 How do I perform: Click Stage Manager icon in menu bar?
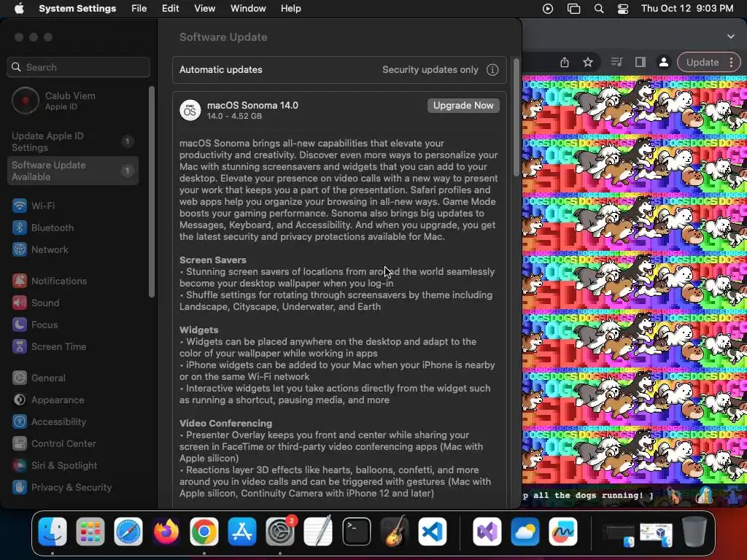point(573,9)
